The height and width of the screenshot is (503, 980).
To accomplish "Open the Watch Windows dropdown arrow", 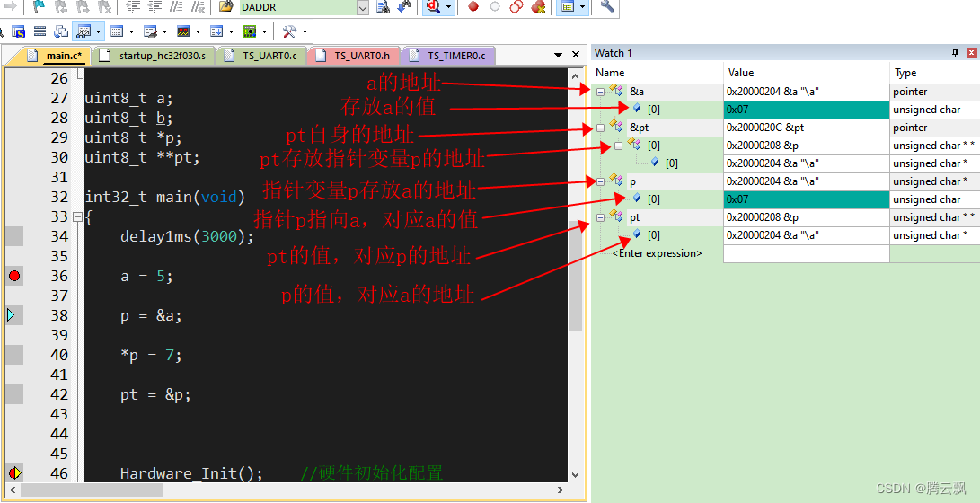I will click(98, 31).
